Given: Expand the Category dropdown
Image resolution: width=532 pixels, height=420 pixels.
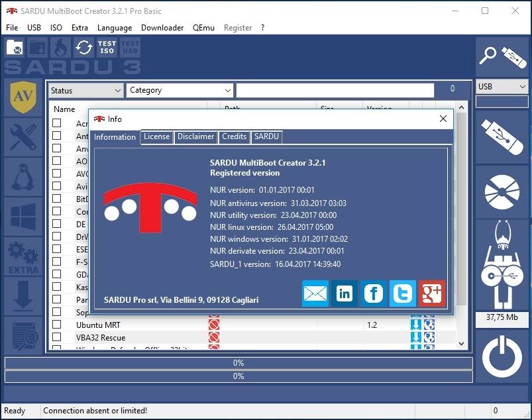Looking at the screenshot, I should (180, 91).
